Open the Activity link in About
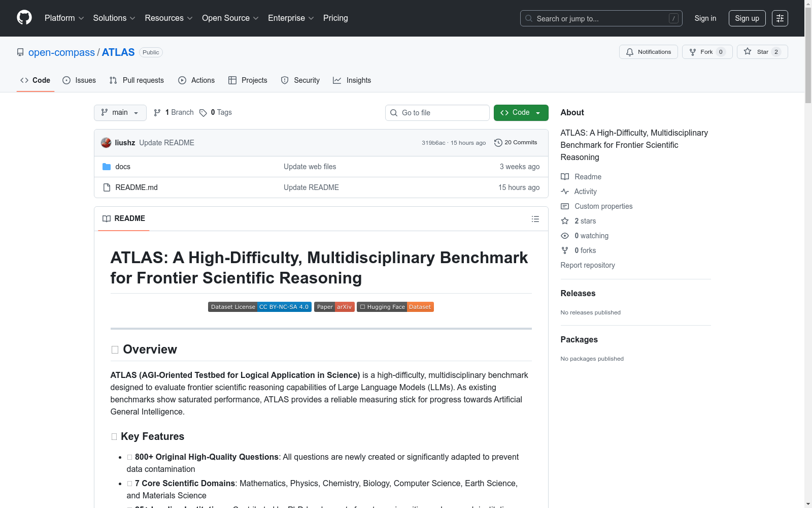This screenshot has width=812, height=508. click(x=579, y=192)
